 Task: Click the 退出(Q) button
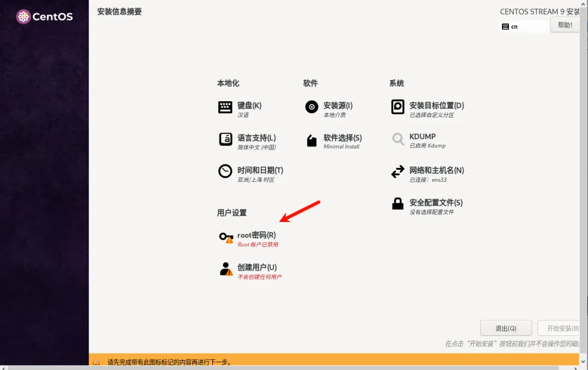[x=506, y=328]
